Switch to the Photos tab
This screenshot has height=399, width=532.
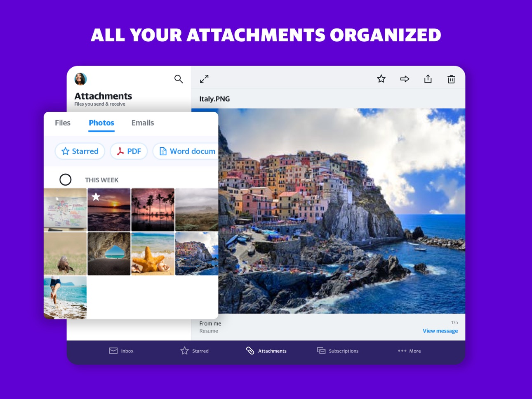(x=101, y=123)
